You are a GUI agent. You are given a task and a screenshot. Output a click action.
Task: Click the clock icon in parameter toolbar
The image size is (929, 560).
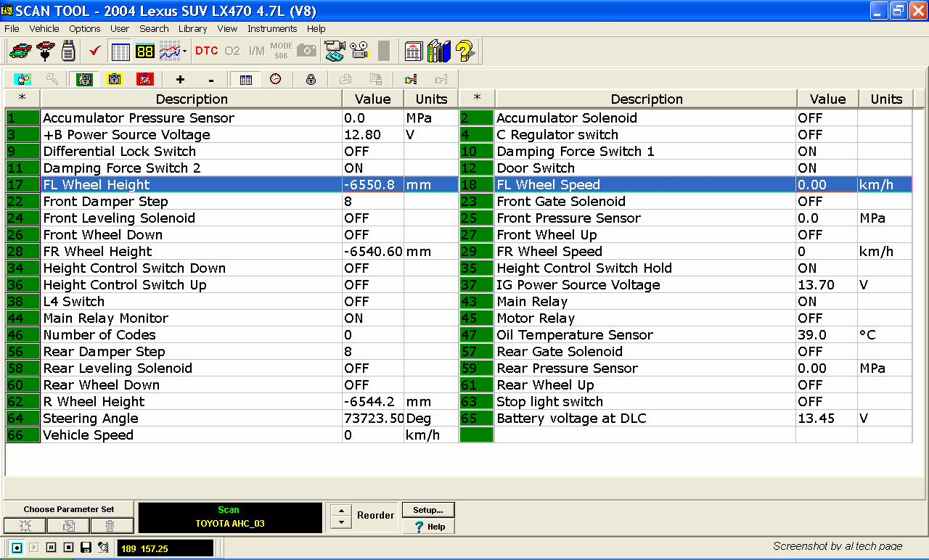(x=276, y=79)
